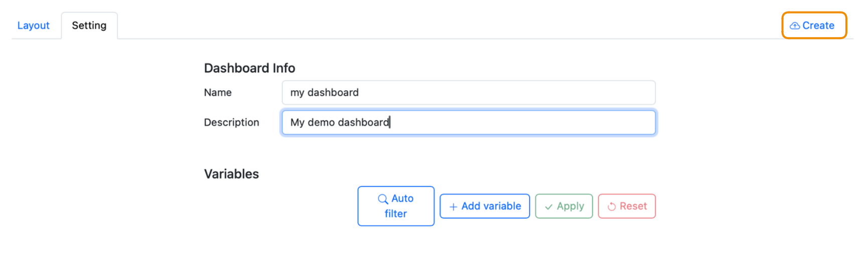Click the Dashboard Info heading
This screenshot has width=868, height=255.
pyautogui.click(x=249, y=68)
